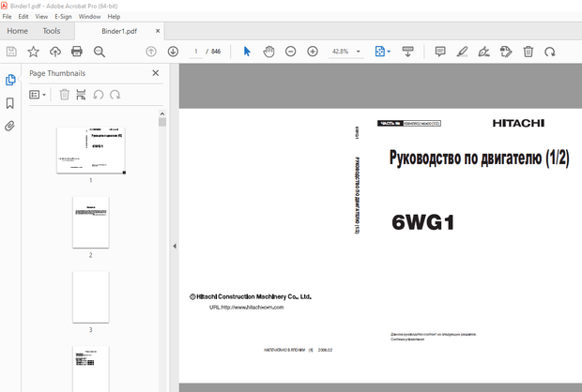The image size is (582, 392).
Task: Select the page 1 thumbnail
Action: (x=91, y=151)
